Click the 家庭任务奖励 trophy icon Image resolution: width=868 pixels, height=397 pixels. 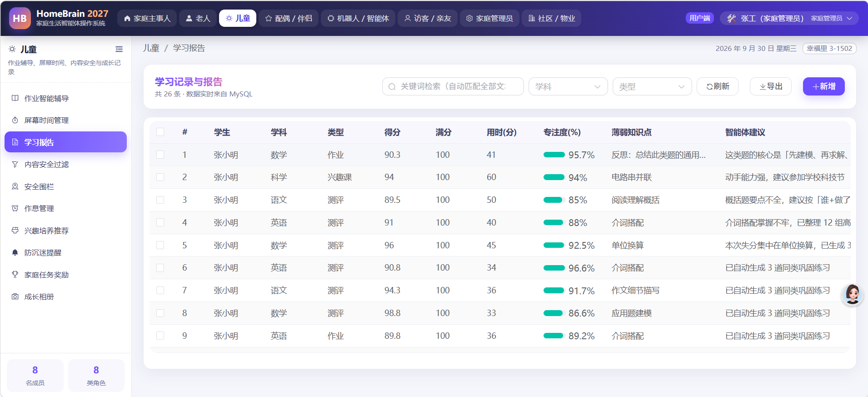coord(15,275)
